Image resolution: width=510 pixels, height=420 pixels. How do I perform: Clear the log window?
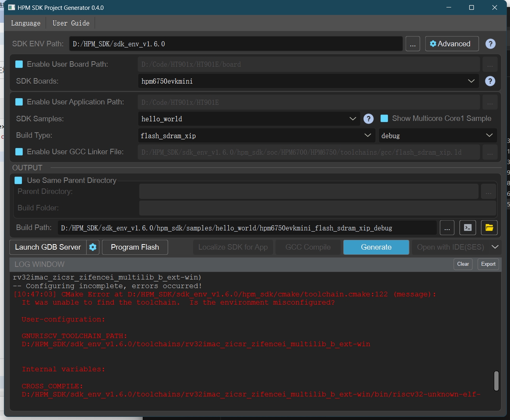coord(463,264)
